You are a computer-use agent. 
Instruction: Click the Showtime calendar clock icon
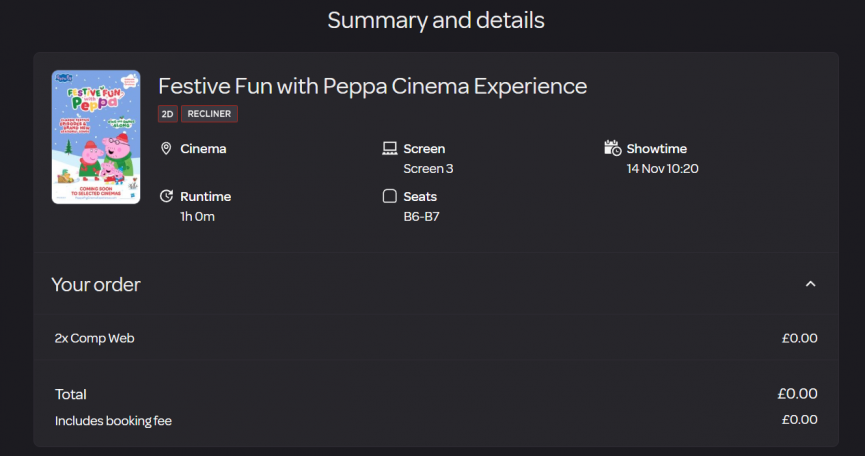click(612, 148)
